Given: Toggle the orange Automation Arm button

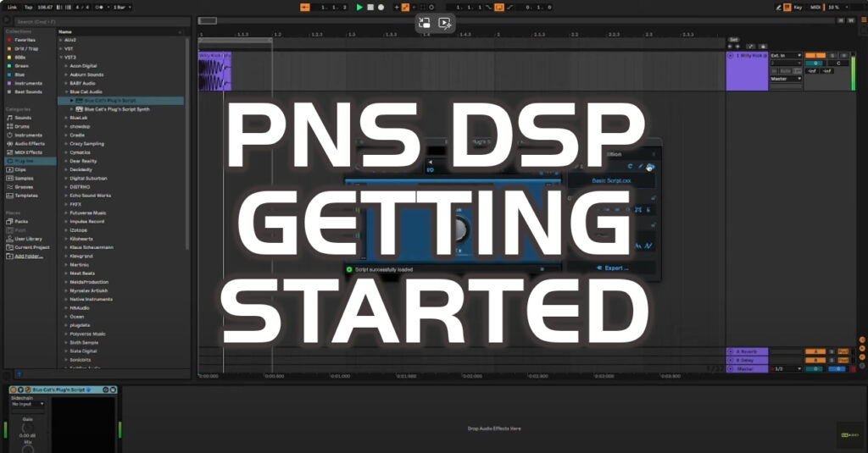Looking at the screenshot, I should [x=405, y=7].
